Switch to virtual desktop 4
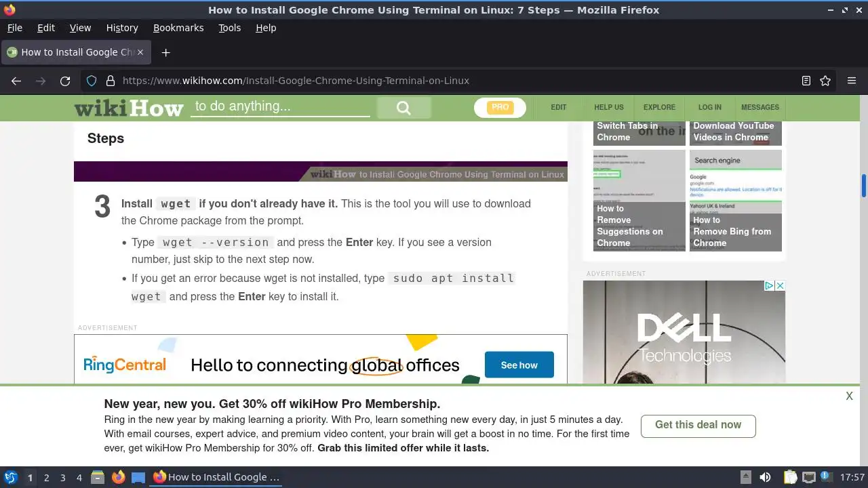The height and width of the screenshot is (488, 868). coord(79,478)
